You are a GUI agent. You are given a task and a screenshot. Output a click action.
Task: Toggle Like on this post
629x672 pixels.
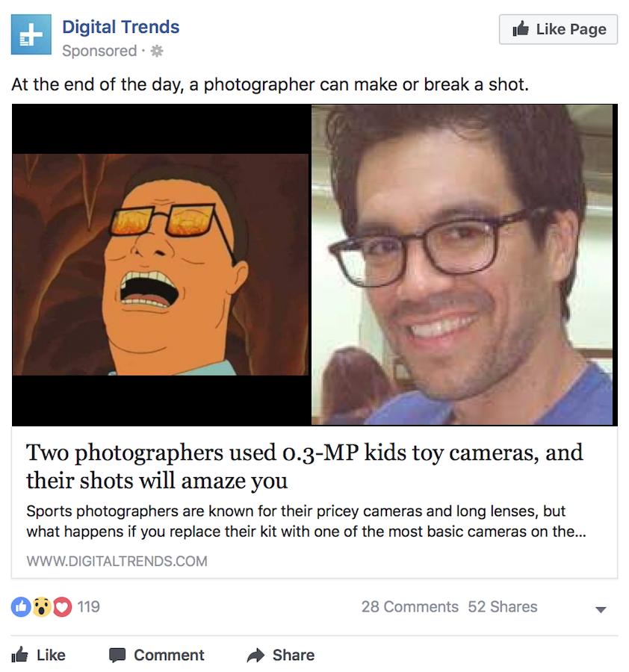[39, 655]
